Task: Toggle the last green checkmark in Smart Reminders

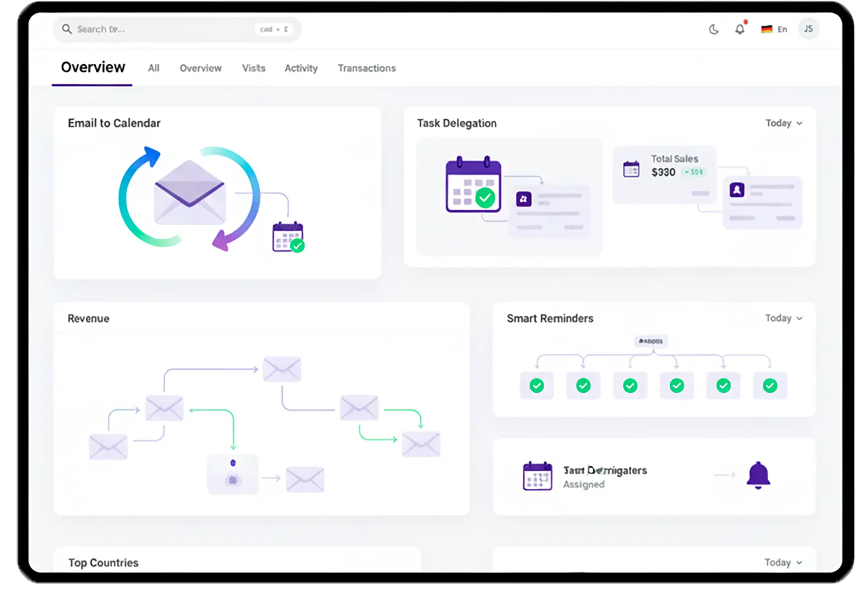Action: click(x=770, y=386)
